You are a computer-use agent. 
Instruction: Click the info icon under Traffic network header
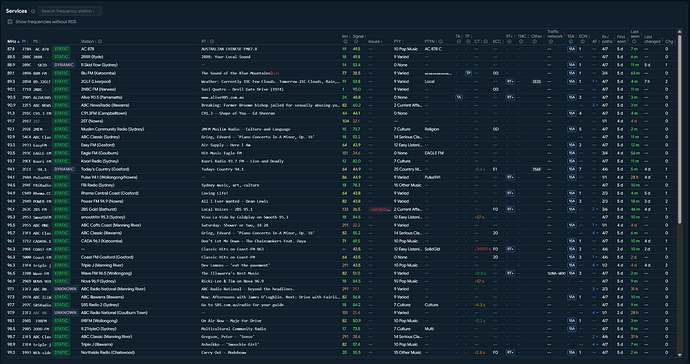pyautogui.click(x=550, y=42)
